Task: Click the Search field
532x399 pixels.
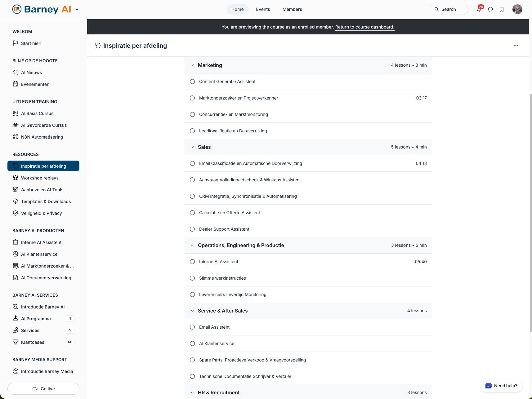Action: coord(448,9)
